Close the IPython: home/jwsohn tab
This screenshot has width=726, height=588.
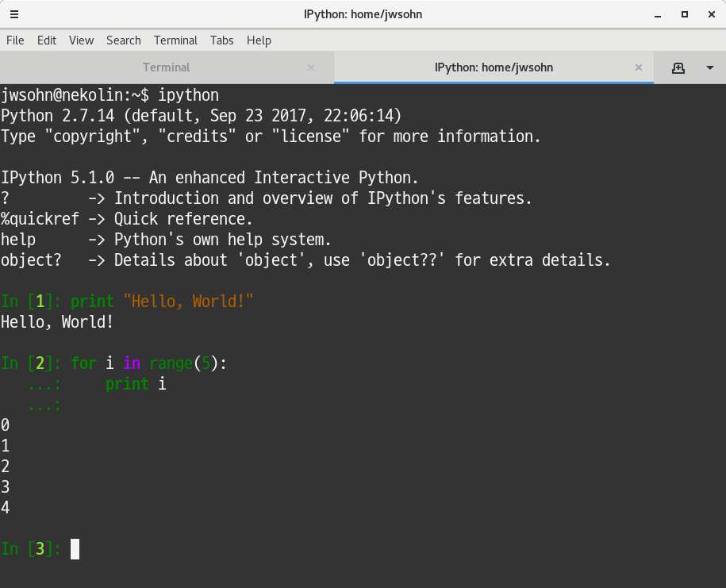639,67
